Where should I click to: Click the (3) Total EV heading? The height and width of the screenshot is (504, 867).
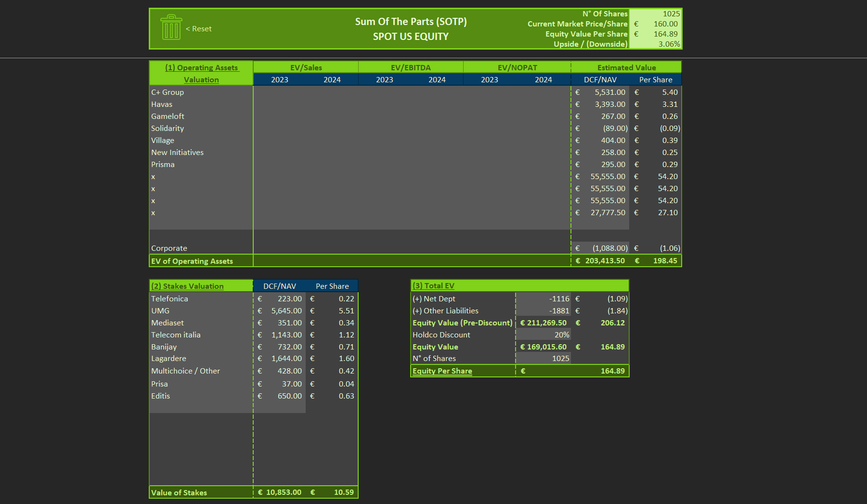pos(433,285)
